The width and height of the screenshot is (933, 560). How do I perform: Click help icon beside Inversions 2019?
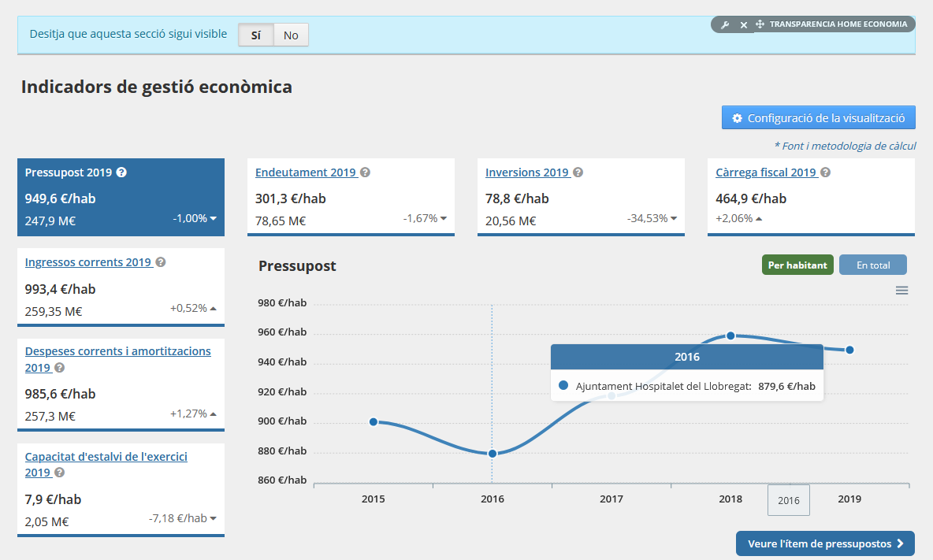[x=578, y=172]
